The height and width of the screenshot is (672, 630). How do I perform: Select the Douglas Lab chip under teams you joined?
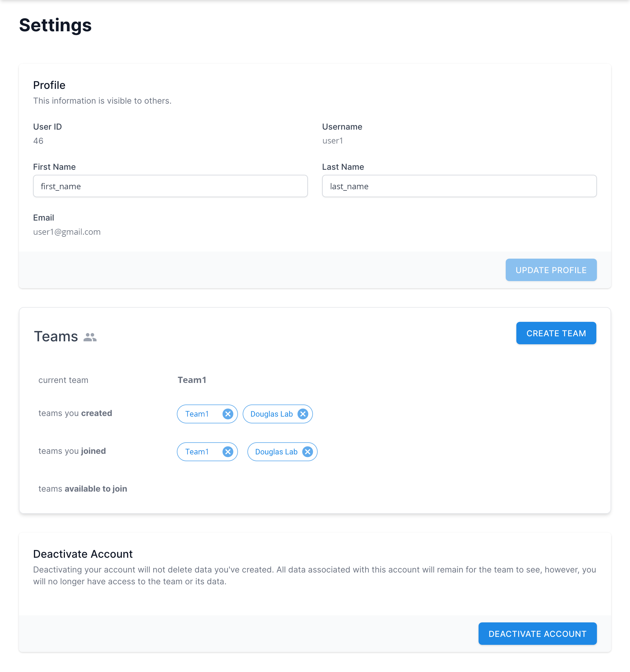276,452
